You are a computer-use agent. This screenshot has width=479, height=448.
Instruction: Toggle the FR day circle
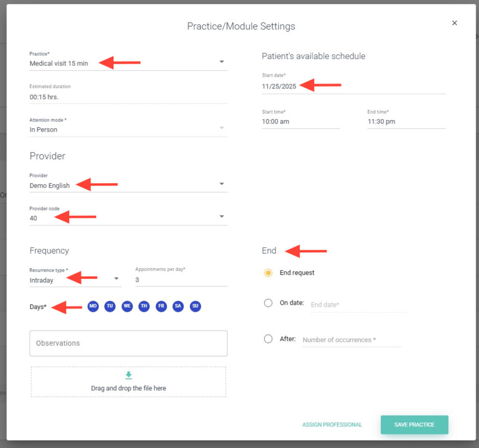point(161,306)
